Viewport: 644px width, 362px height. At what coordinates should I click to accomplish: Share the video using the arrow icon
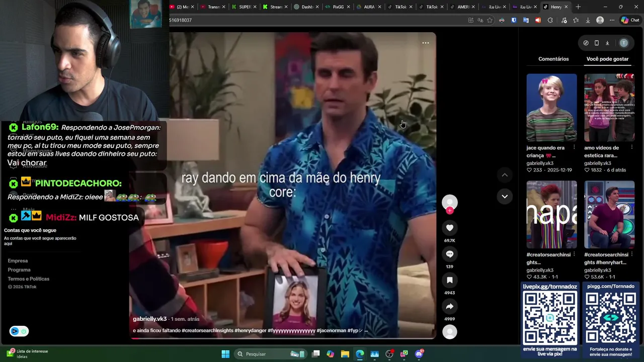pos(450,306)
